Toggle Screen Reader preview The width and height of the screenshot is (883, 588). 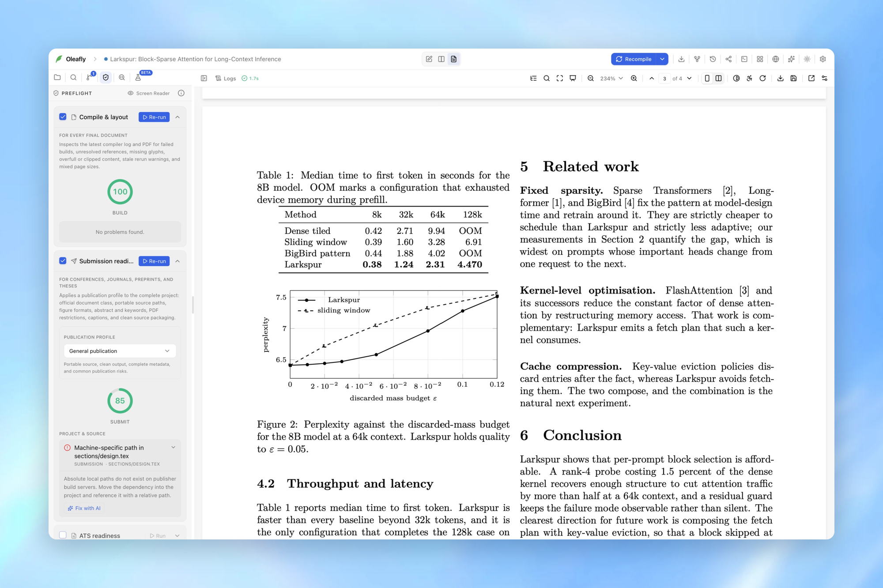tap(149, 93)
